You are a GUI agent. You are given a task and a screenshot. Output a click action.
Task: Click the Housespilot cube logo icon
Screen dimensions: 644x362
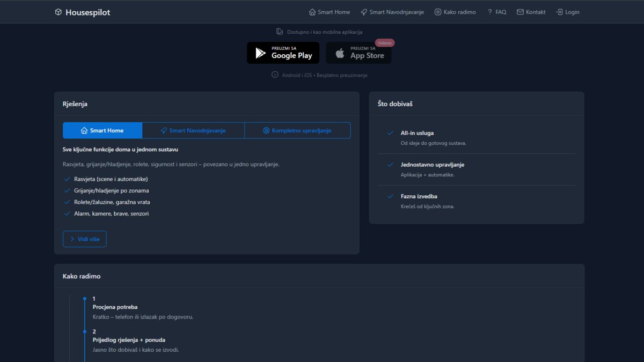coord(58,12)
